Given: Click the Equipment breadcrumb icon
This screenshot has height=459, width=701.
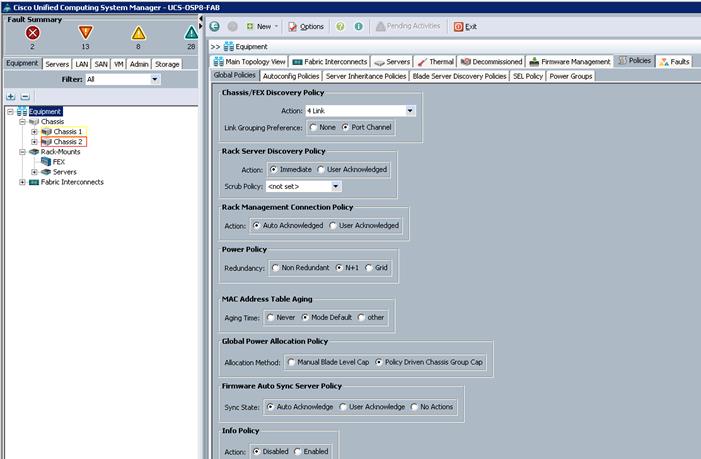Looking at the screenshot, I should pos(229,46).
